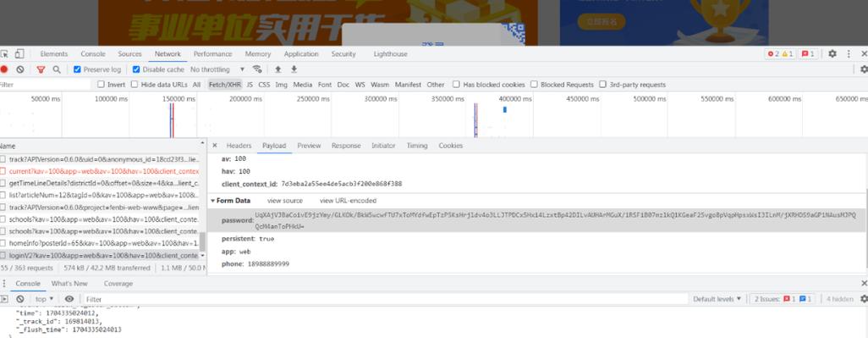
Task: Switch drawer to Coverage tab
Action: pyautogui.click(x=118, y=283)
